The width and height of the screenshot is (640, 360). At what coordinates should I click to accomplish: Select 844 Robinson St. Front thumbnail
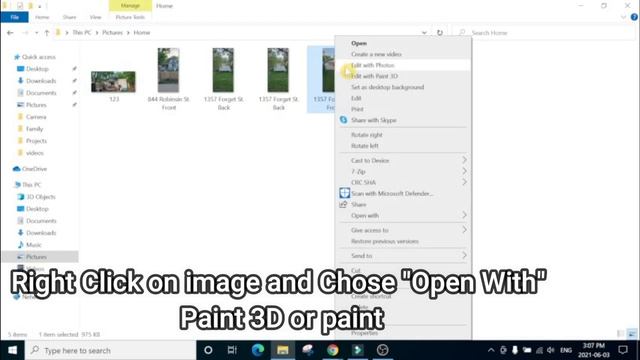[x=169, y=70]
